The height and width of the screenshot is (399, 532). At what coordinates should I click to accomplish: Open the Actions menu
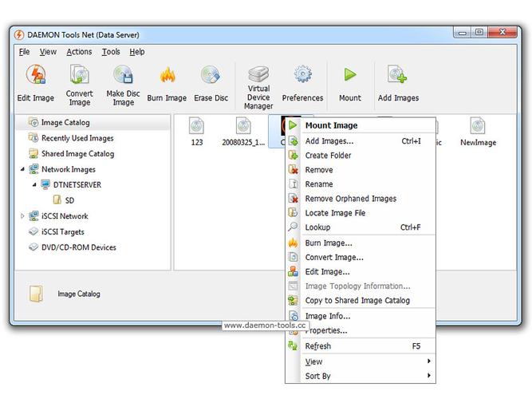click(x=79, y=52)
